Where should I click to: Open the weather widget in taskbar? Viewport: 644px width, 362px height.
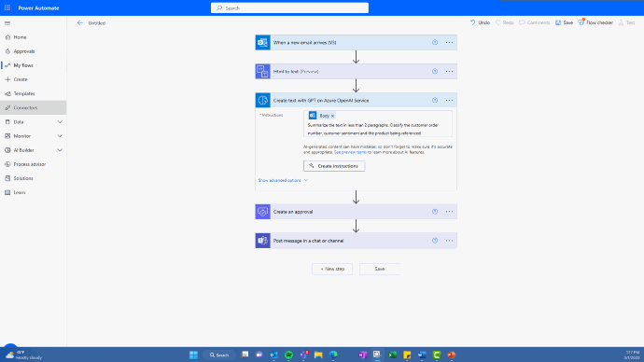(x=24, y=355)
